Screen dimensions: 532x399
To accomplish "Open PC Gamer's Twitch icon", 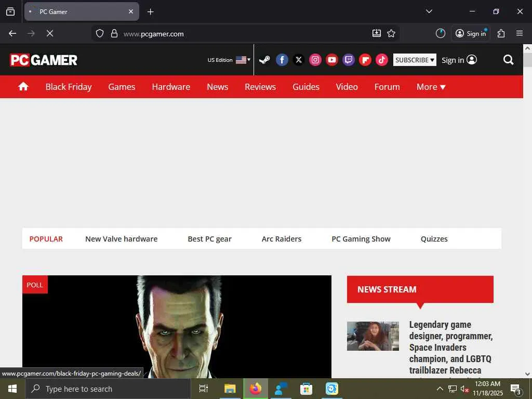I will (x=349, y=60).
